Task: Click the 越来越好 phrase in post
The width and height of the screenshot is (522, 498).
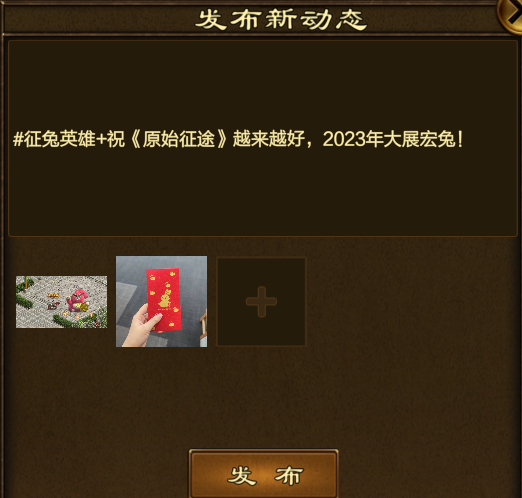Action: [x=269, y=139]
